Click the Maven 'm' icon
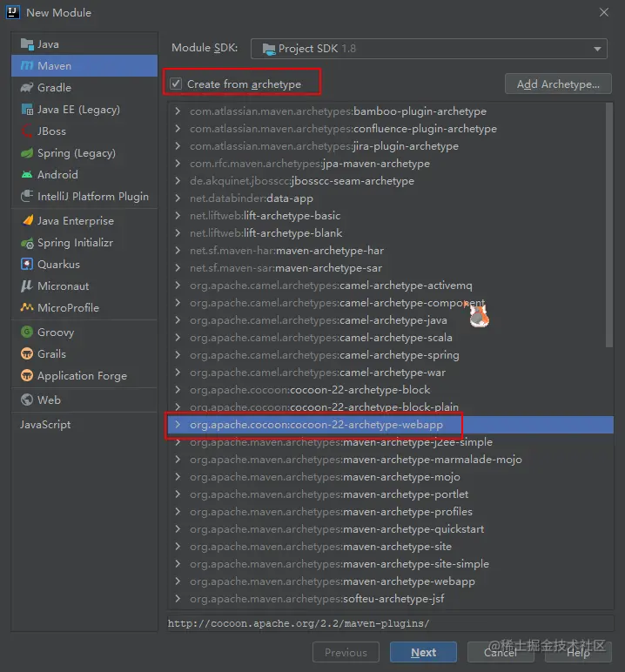This screenshot has height=672, width=625. [27, 65]
